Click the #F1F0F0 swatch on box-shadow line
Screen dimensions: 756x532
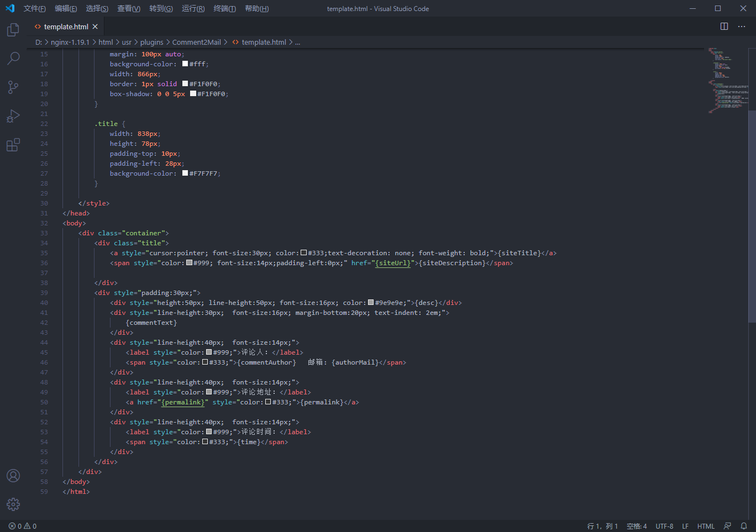193,94
